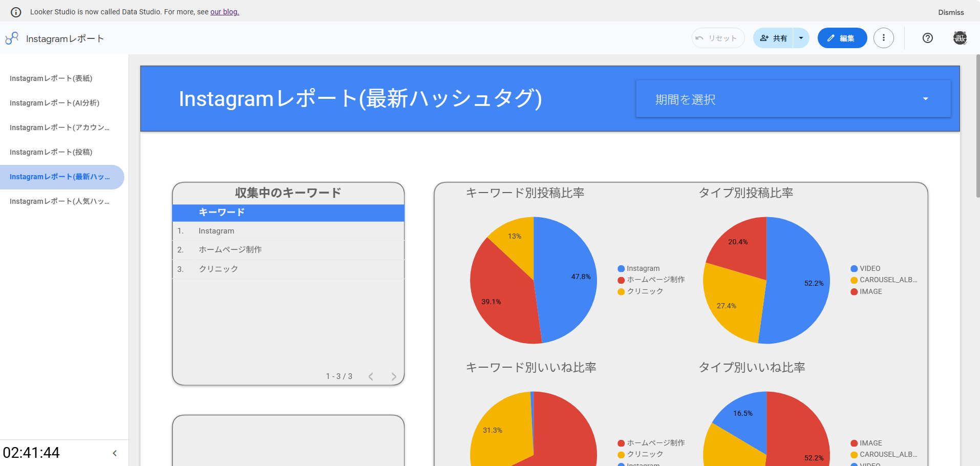Click the リセット reset button
This screenshot has width=980, height=466.
[x=718, y=38]
